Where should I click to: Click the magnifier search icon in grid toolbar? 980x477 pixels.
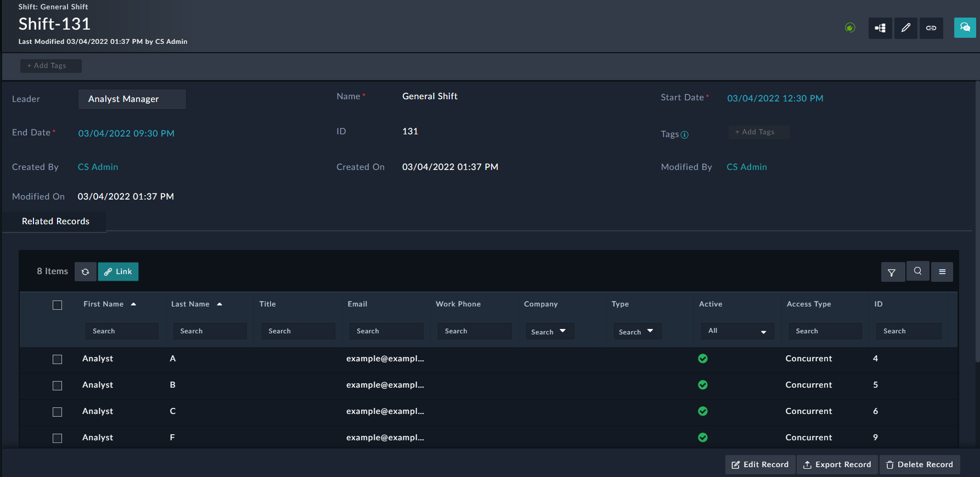917,271
